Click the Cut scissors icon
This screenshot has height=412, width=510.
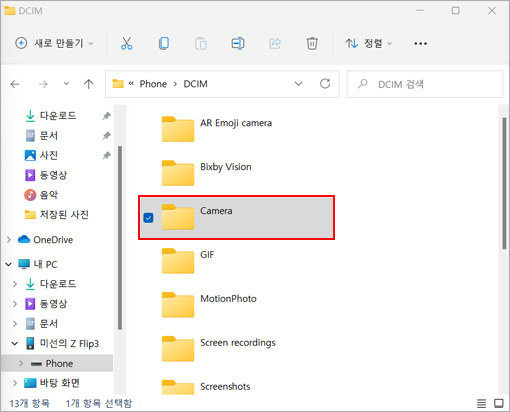127,43
